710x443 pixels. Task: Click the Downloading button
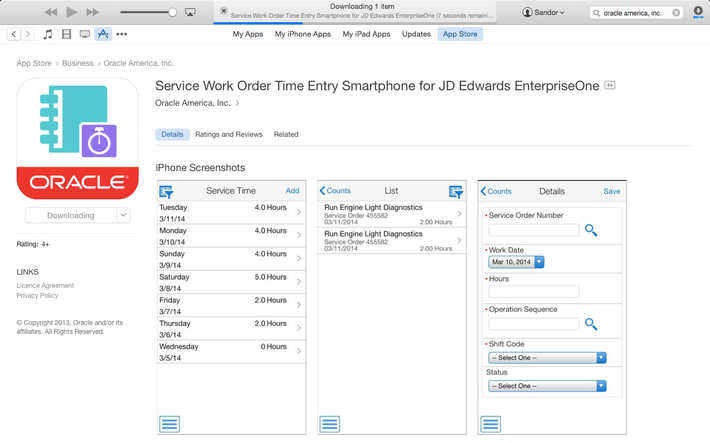coord(71,216)
